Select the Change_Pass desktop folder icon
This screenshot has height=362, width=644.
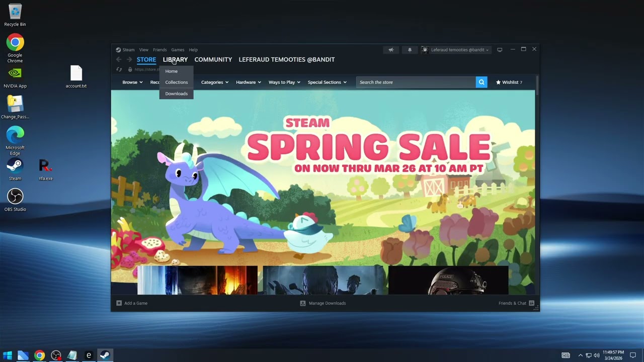pos(15,108)
